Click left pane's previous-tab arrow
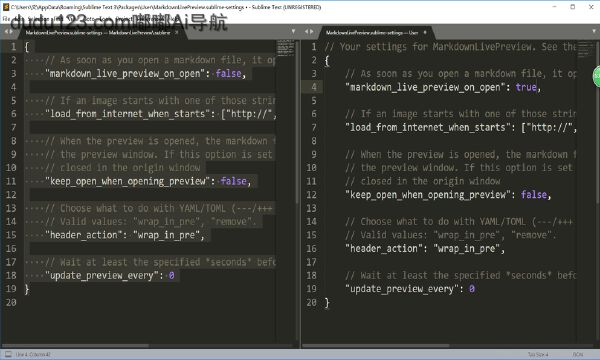 6,32
